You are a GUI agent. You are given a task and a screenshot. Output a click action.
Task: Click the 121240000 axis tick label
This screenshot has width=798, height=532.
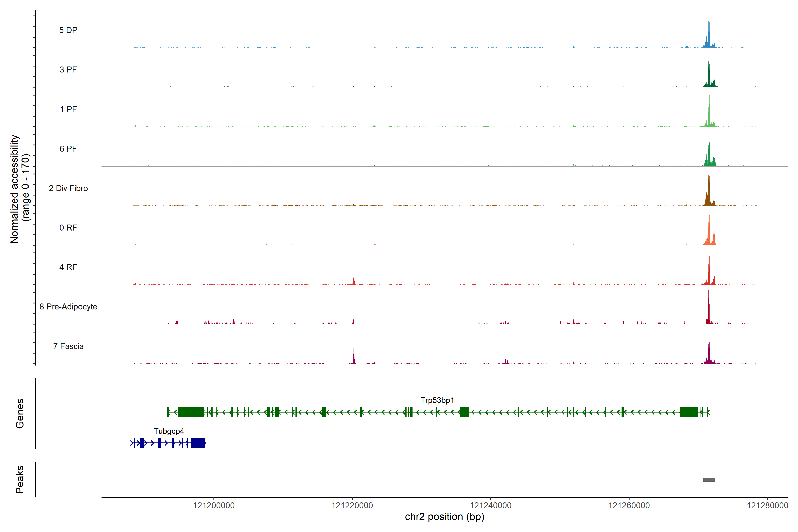pos(491,506)
